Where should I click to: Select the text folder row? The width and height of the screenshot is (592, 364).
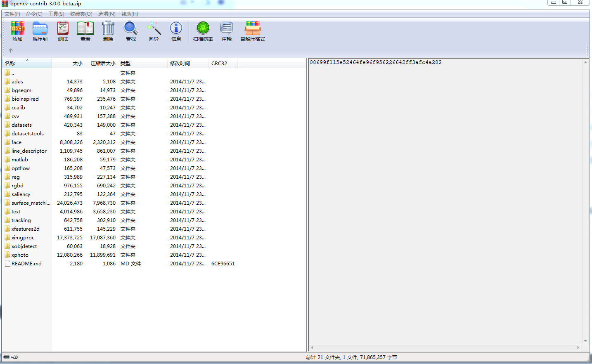coord(120,211)
